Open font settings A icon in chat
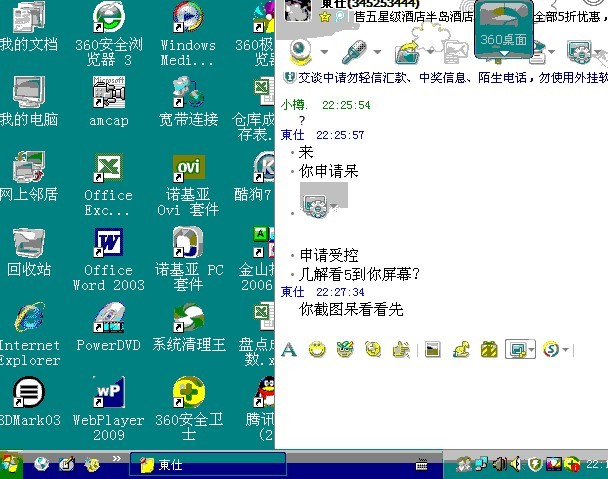The image size is (608, 479). point(289,350)
